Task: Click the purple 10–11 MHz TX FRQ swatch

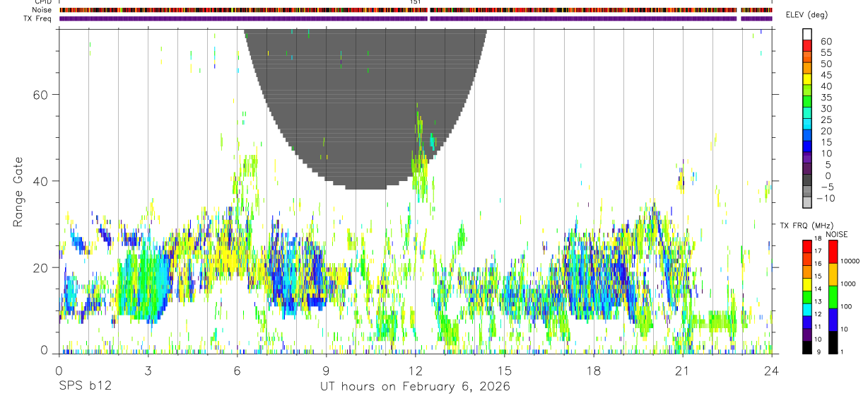Action: (x=807, y=334)
